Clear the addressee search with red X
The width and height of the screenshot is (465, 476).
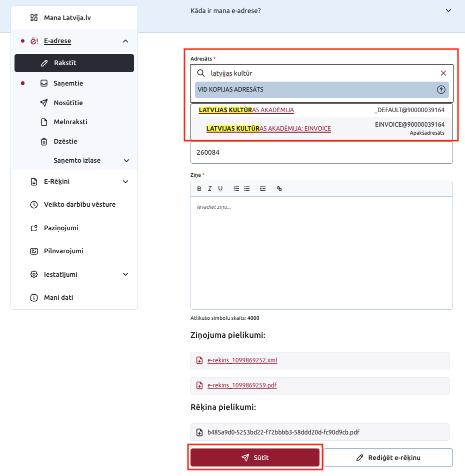coord(443,73)
